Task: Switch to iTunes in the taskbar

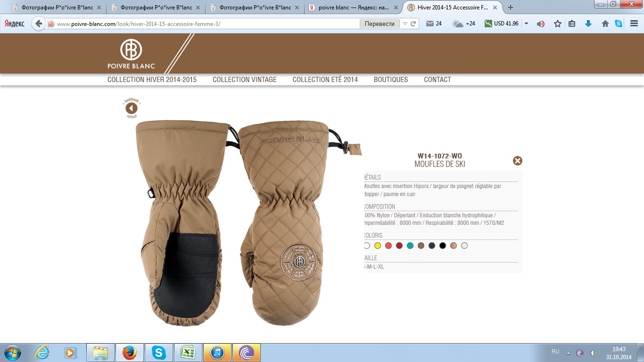Action: click(x=217, y=353)
